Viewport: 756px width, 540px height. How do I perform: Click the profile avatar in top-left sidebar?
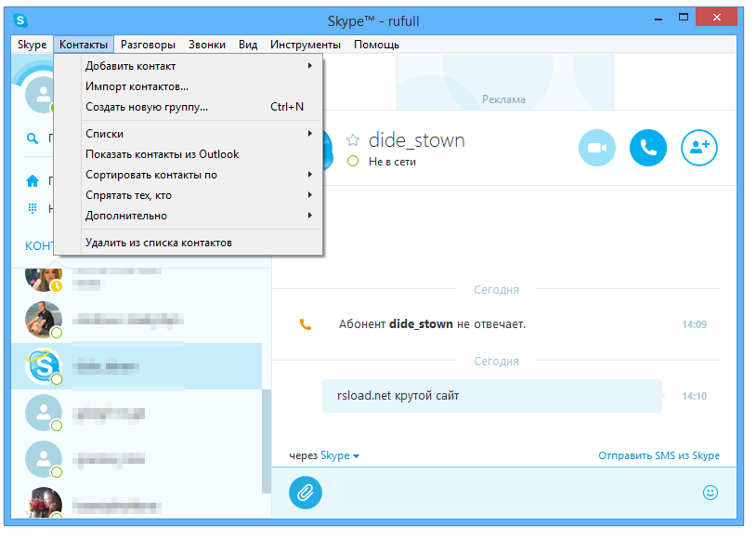40,94
